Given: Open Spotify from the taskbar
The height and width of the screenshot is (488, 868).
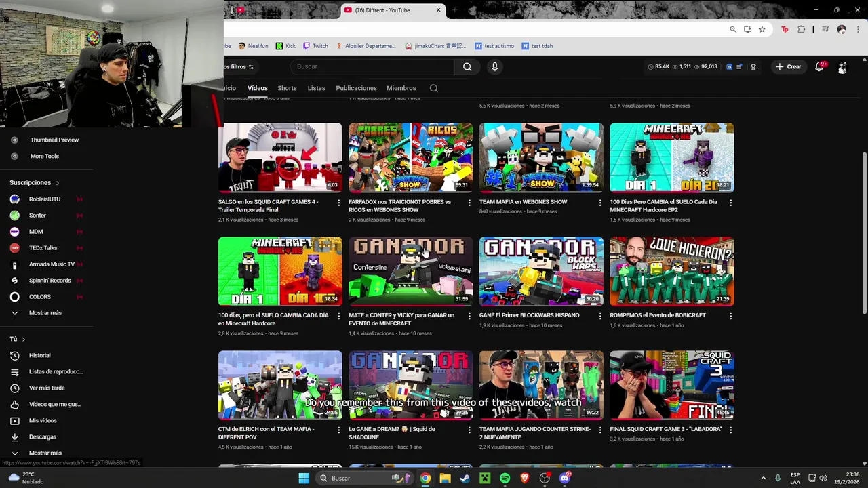Looking at the screenshot, I should point(505,478).
